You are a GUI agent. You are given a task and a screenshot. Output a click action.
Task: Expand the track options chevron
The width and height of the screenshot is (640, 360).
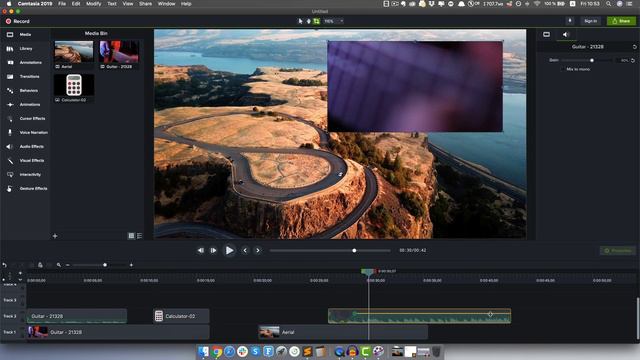[20, 280]
